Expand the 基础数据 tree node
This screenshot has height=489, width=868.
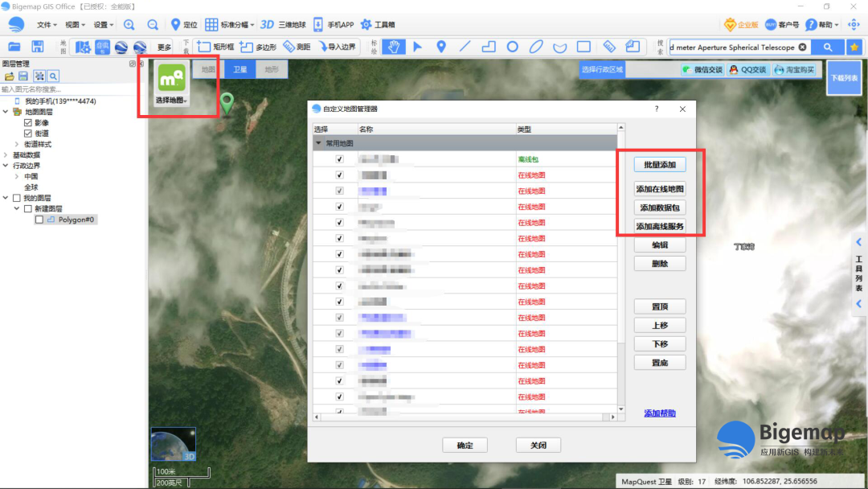click(x=6, y=155)
